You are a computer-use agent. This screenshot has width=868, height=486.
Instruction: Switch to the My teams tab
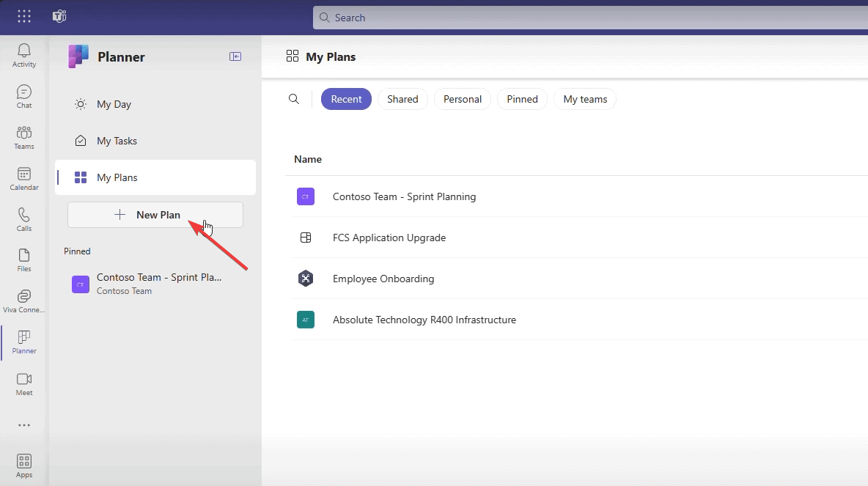584,98
